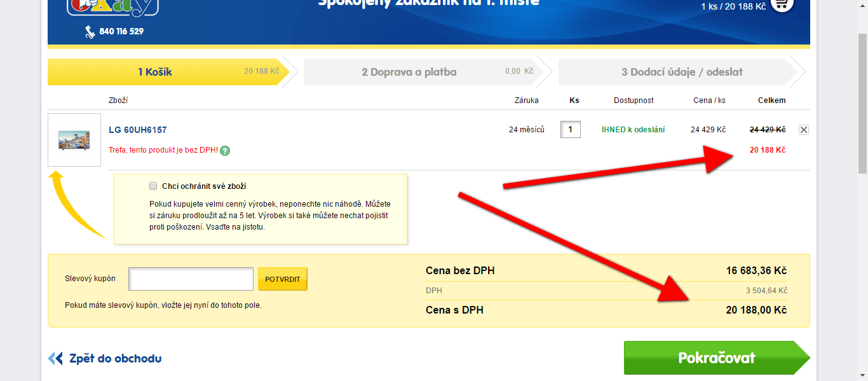Click the 'Celkem' column header
This screenshot has width=868, height=381.
[x=772, y=100]
